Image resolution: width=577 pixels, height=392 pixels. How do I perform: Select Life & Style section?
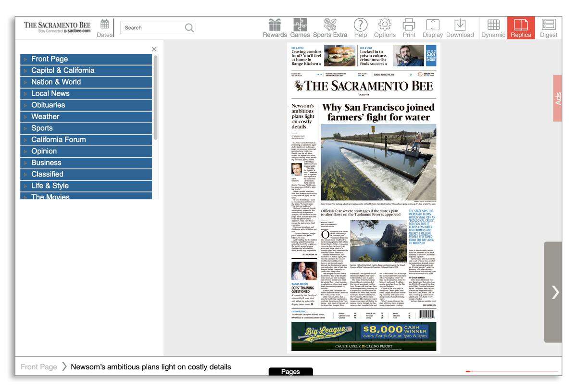pyautogui.click(x=86, y=186)
